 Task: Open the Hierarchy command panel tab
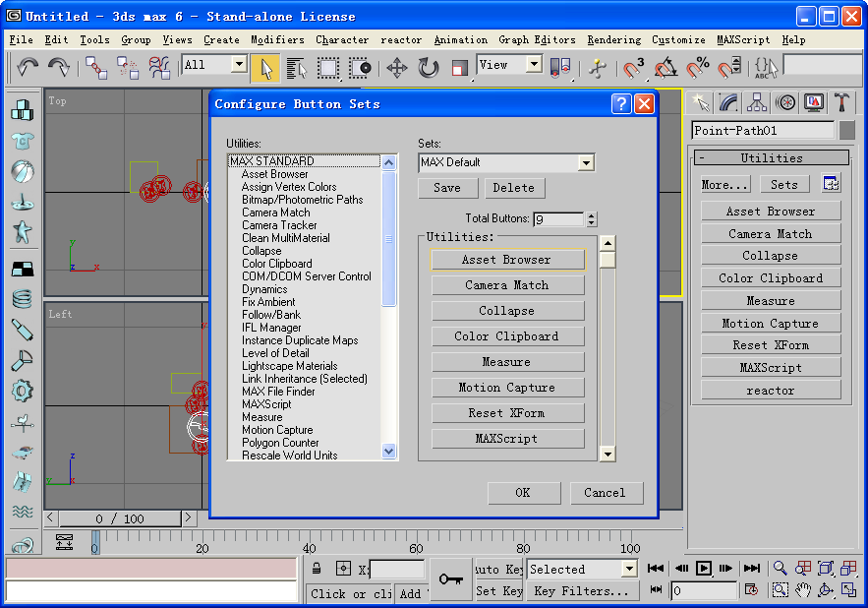click(757, 102)
